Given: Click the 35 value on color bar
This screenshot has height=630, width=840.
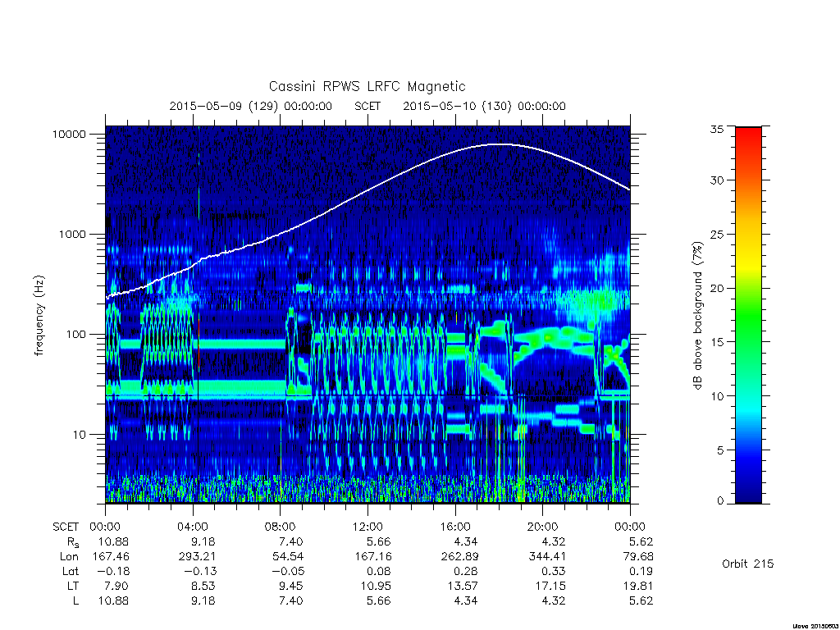Looking at the screenshot, I should pos(716,129).
